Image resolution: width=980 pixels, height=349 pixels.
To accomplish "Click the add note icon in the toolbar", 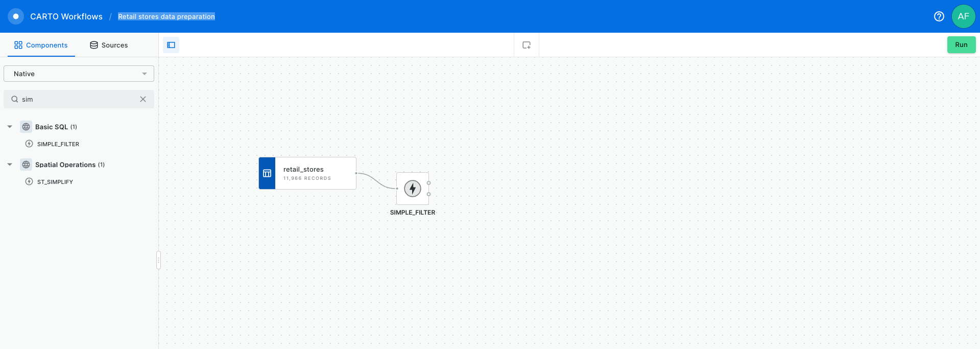I will pos(527,45).
